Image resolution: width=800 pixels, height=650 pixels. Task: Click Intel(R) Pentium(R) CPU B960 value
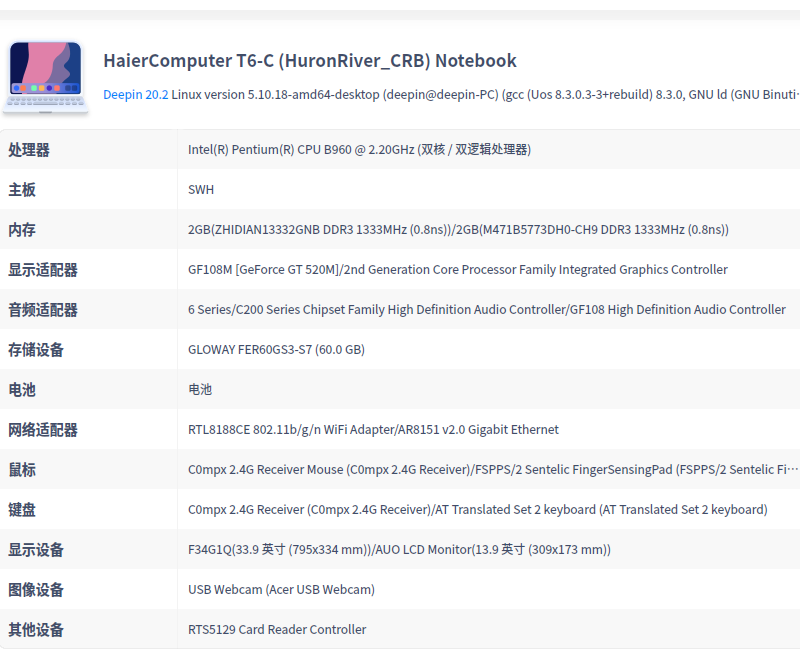point(359,149)
